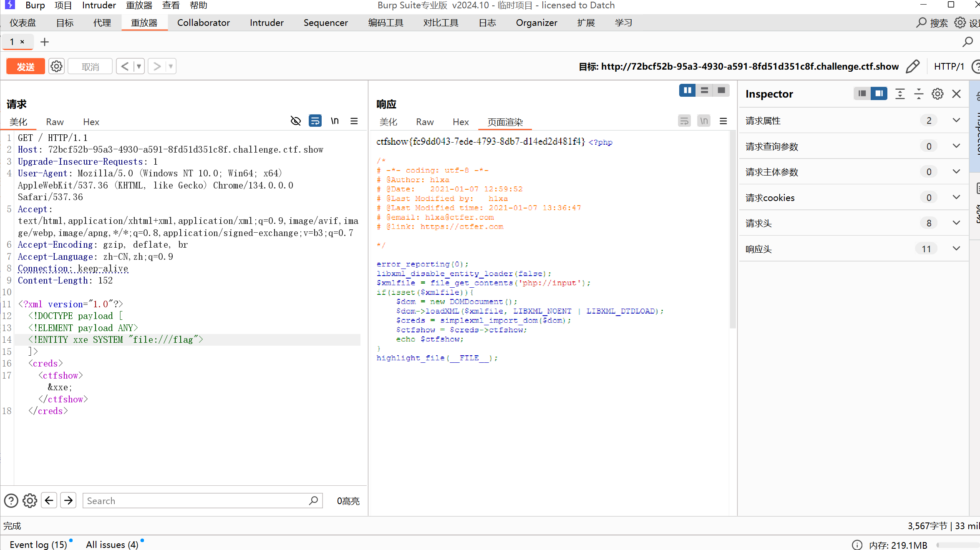
Task: Toggle line wrap in request editor
Action: (315, 121)
